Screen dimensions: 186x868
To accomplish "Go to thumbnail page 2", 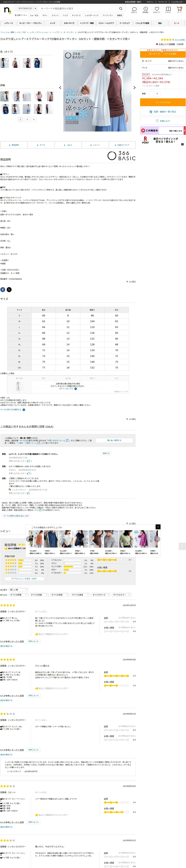I will 27,119.
